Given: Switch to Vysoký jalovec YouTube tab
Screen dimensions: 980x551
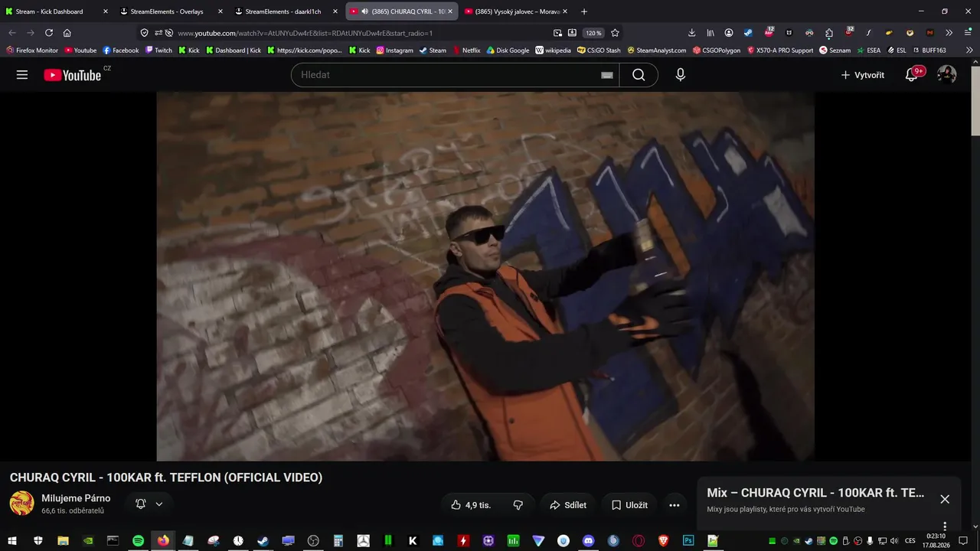Looking at the screenshot, I should click(x=517, y=11).
